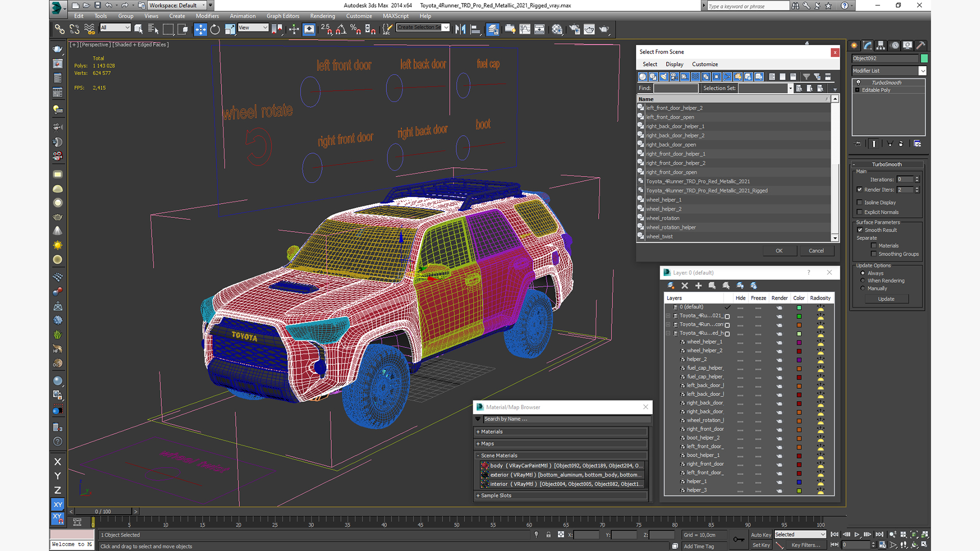Open the Modifiers menu
The image size is (980, 551).
point(207,16)
